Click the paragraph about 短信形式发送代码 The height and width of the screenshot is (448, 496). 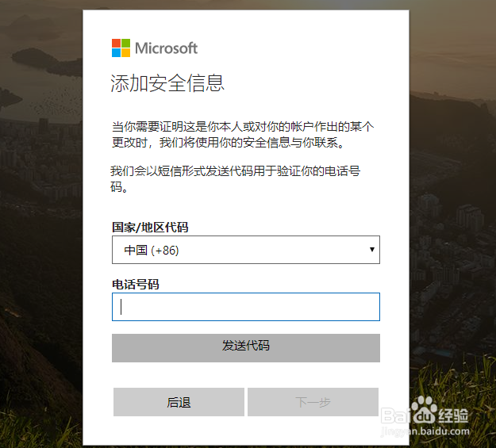tap(242, 179)
